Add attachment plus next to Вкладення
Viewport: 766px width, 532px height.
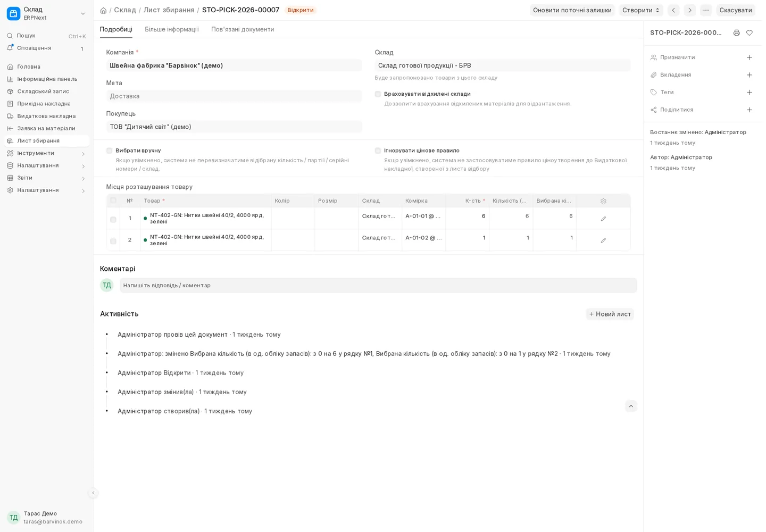pos(749,75)
